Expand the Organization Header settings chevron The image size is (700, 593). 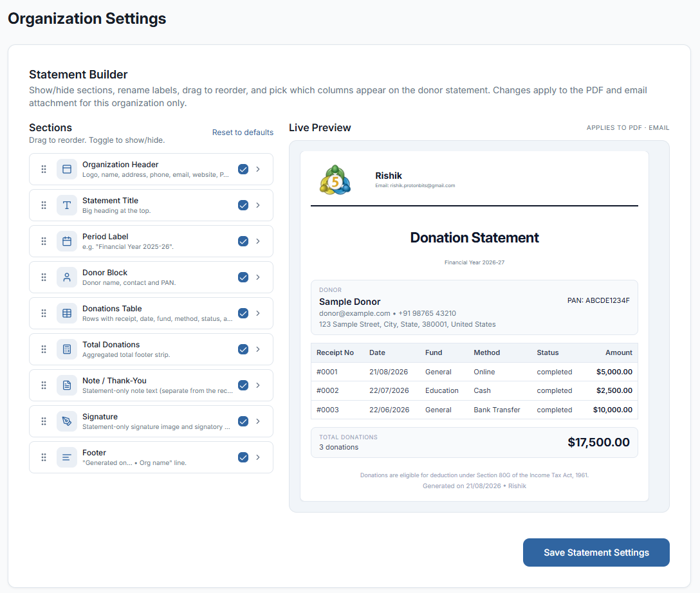[258, 169]
